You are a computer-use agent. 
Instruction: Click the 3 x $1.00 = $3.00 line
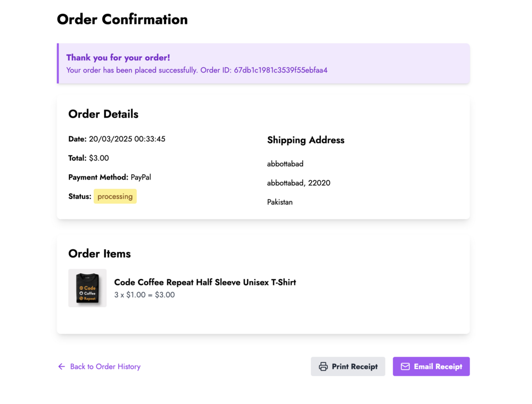point(145,295)
